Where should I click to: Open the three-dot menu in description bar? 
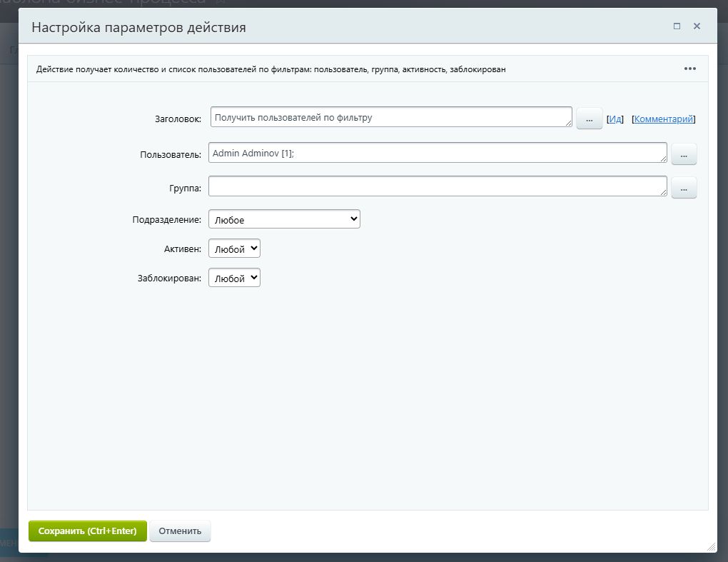(x=689, y=69)
